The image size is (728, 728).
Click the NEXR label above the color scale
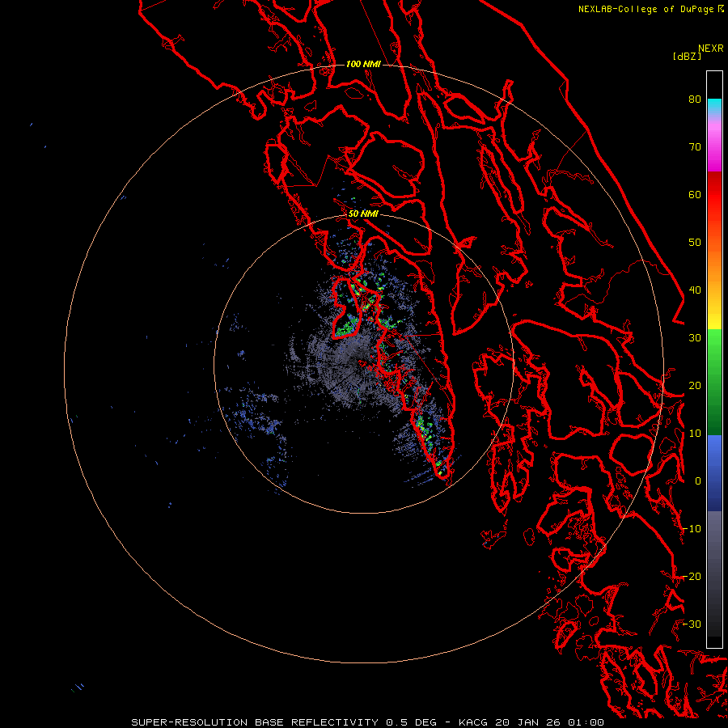coord(711,49)
